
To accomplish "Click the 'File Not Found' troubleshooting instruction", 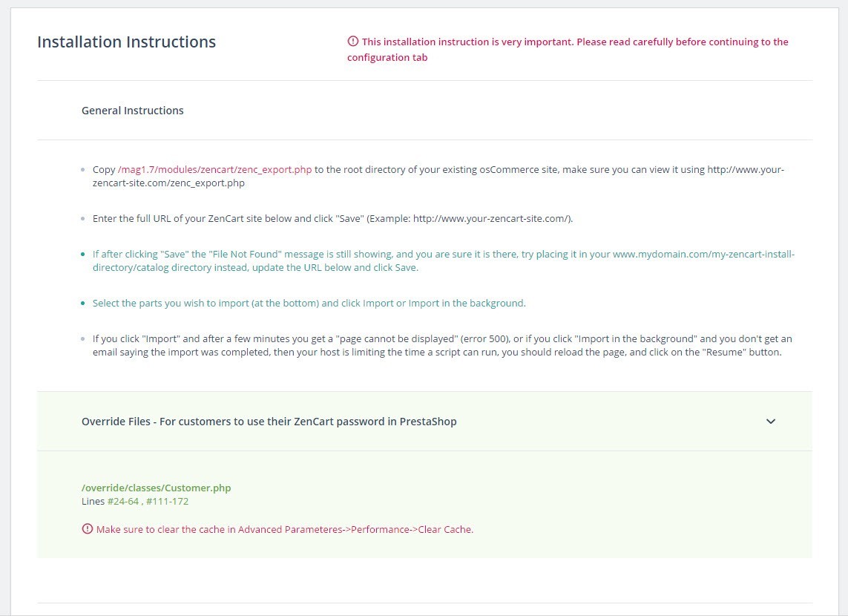I will pos(444,261).
